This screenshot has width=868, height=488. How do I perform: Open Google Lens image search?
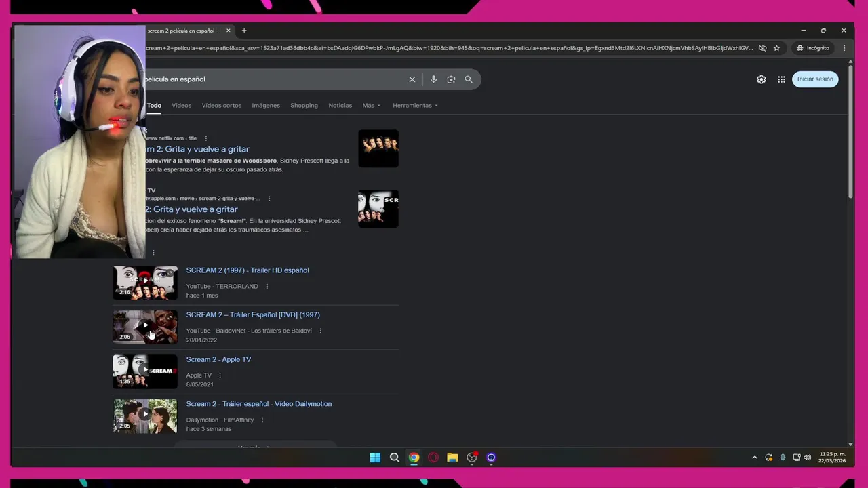pos(451,79)
